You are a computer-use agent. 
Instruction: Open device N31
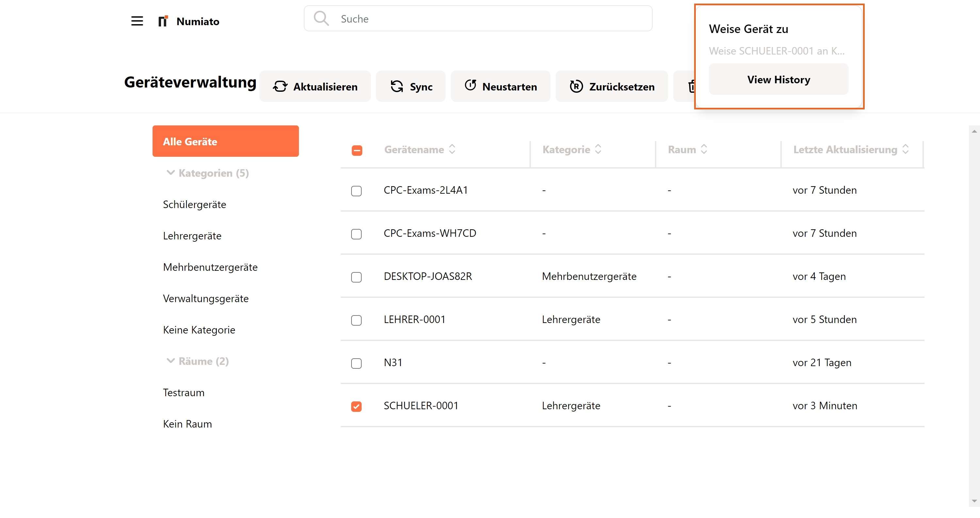[393, 362]
